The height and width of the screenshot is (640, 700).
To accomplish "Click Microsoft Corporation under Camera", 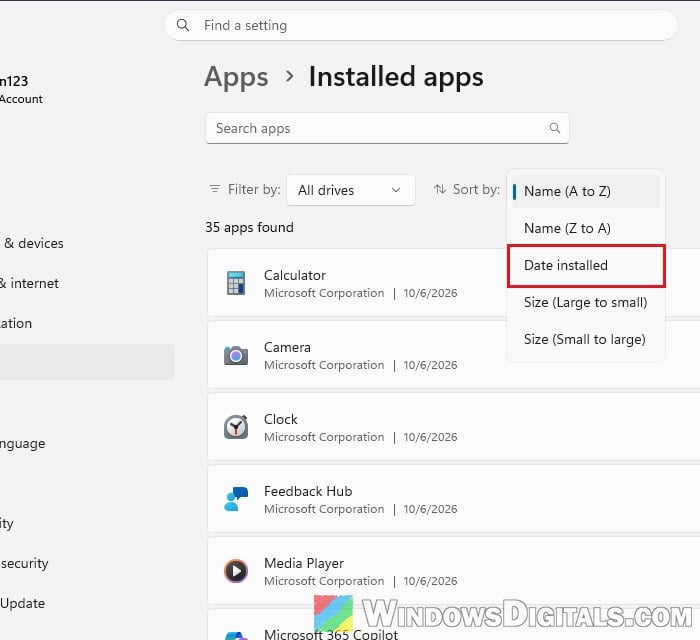I will [324, 365].
